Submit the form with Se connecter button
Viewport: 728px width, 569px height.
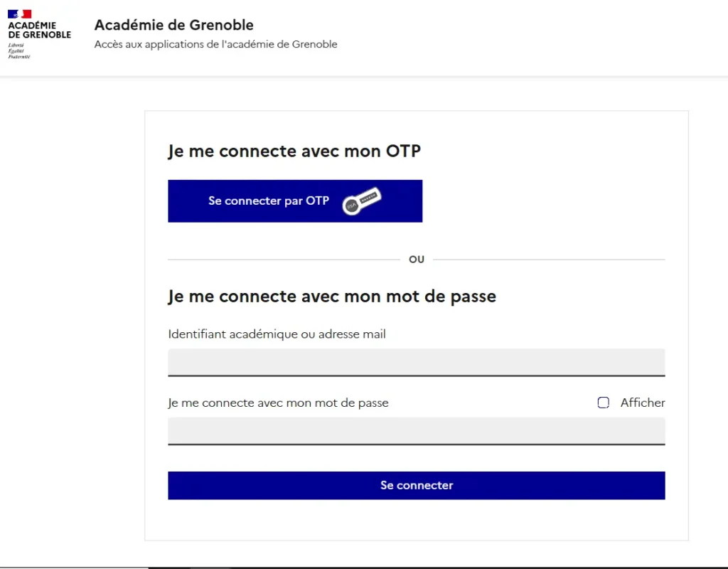pyautogui.click(x=417, y=485)
